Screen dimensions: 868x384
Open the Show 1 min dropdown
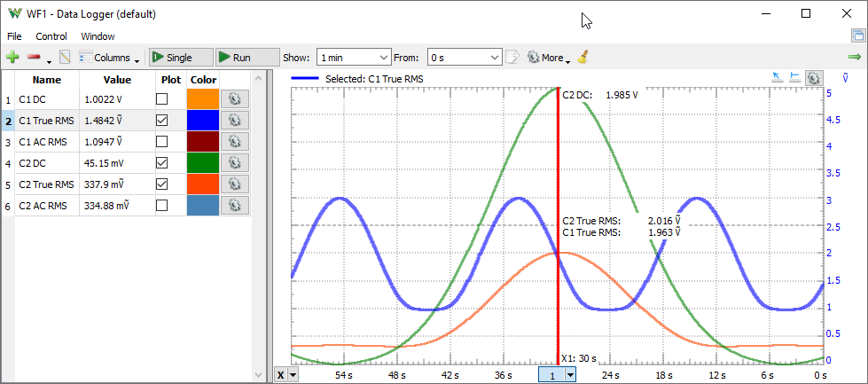[x=354, y=58]
